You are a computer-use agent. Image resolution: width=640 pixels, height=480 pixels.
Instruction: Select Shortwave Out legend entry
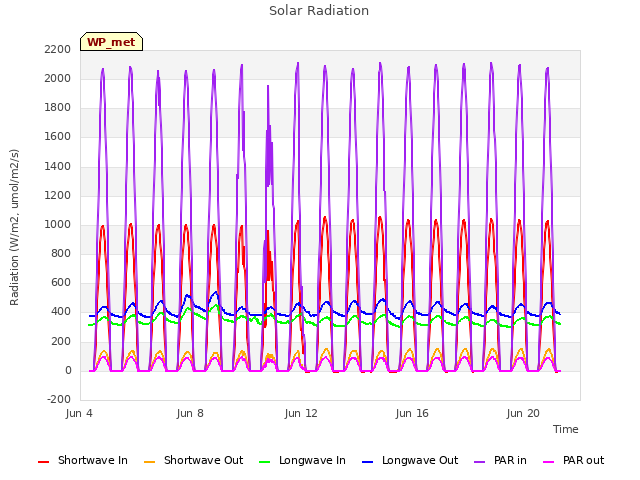coord(193,460)
